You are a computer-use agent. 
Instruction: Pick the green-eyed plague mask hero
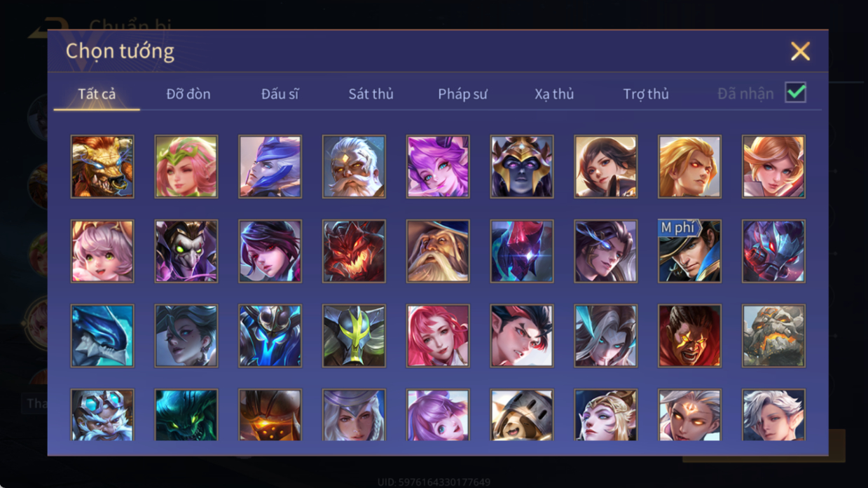coord(186,251)
